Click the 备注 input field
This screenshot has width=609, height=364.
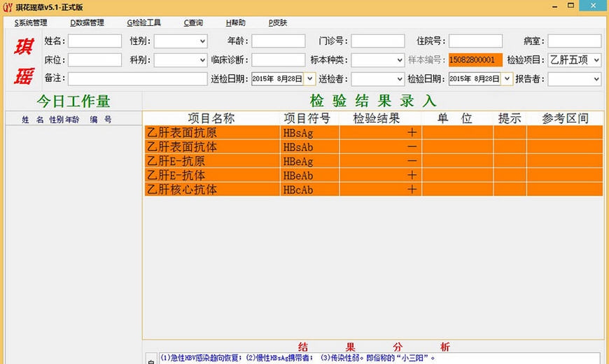[137, 79]
